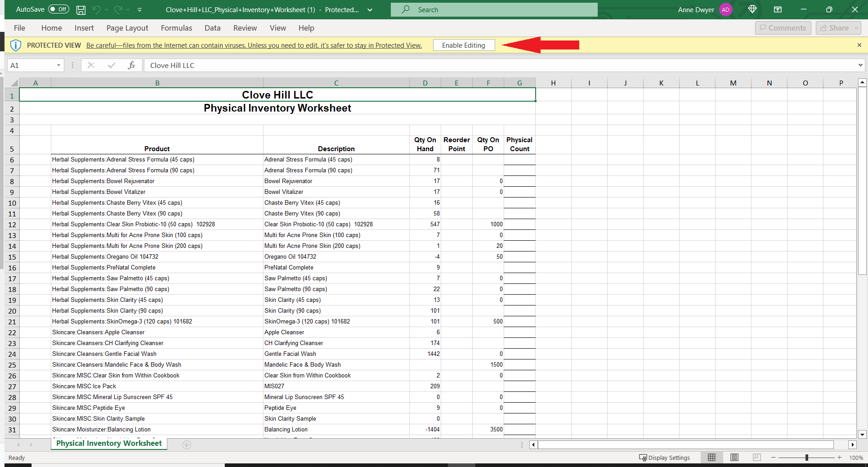Select the Physical Inventory Worksheet heading cell
This screenshot has height=467, width=868.
pos(277,108)
